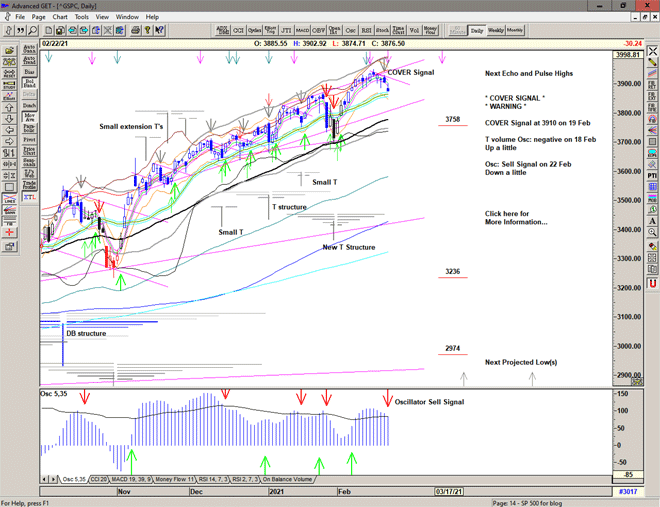This screenshot has width=660, height=507.
Task: Select the On Balance Volume tab
Action: pos(288,479)
